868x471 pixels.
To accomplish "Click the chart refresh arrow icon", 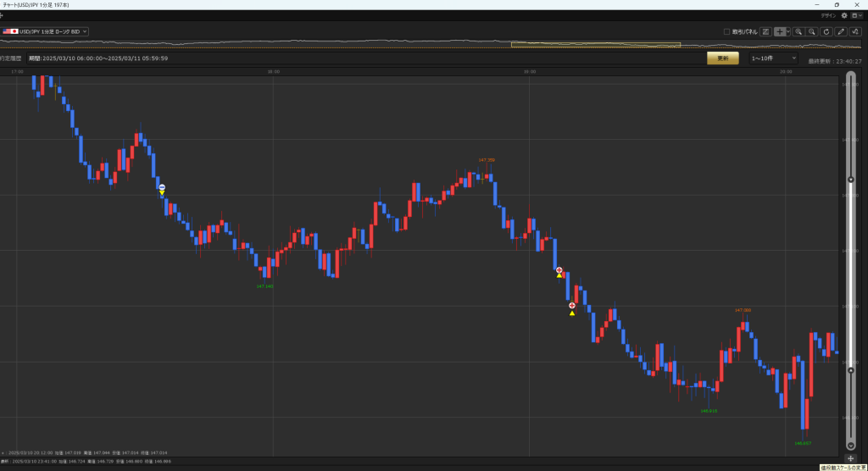I will [x=826, y=31].
